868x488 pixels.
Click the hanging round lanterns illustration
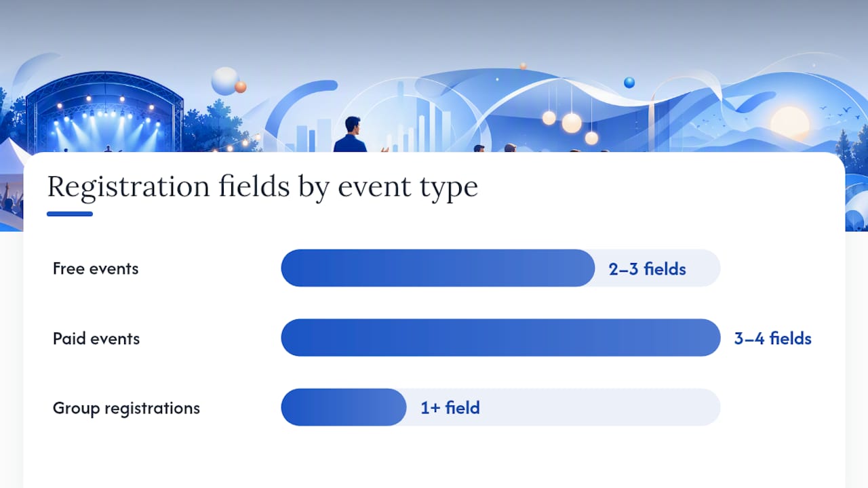point(570,123)
